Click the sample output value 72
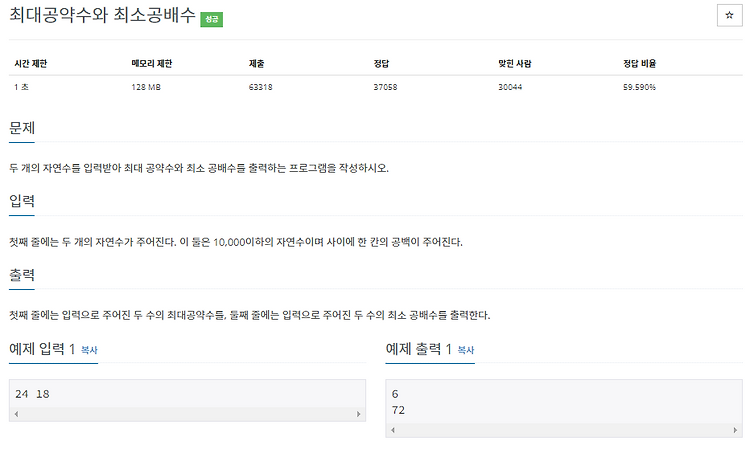This screenshot has width=750, height=449. 398,410
